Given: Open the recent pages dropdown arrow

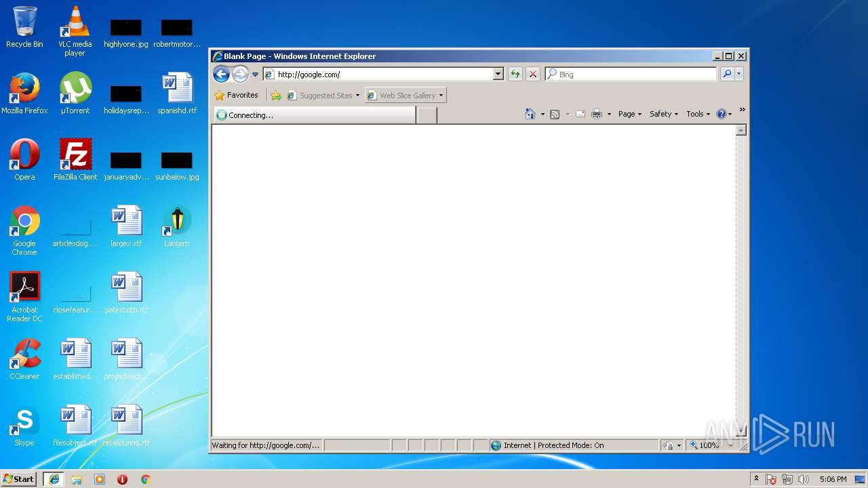Looking at the screenshot, I should (x=255, y=75).
